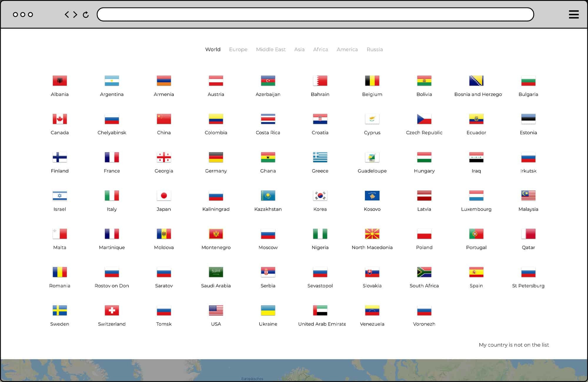The height and width of the screenshot is (382, 588).
Task: Click the Germany country name
Action: pos(216,171)
